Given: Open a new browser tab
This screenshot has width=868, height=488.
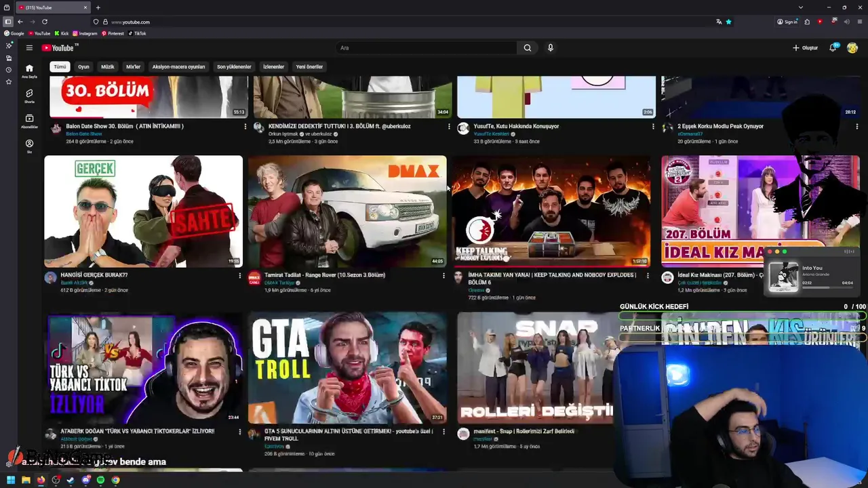Looking at the screenshot, I should click(98, 7).
